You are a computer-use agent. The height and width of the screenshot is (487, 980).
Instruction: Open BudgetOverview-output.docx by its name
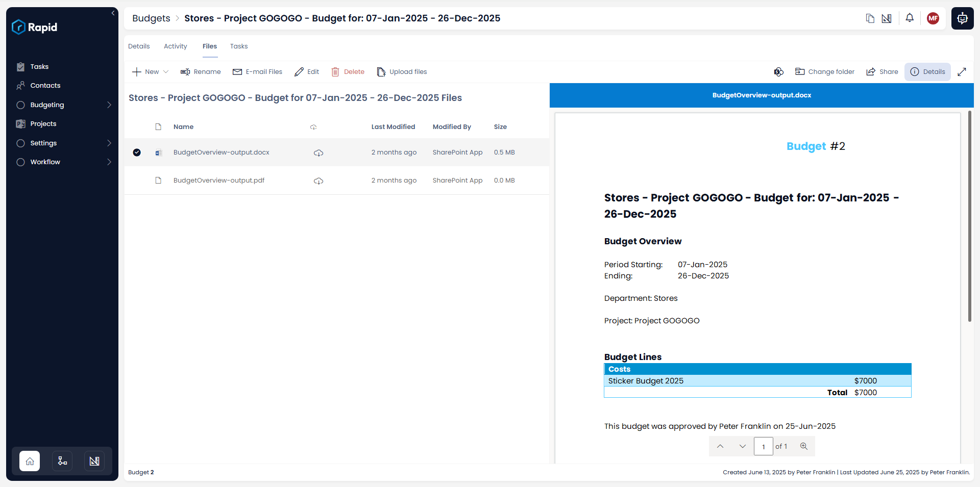pos(222,152)
